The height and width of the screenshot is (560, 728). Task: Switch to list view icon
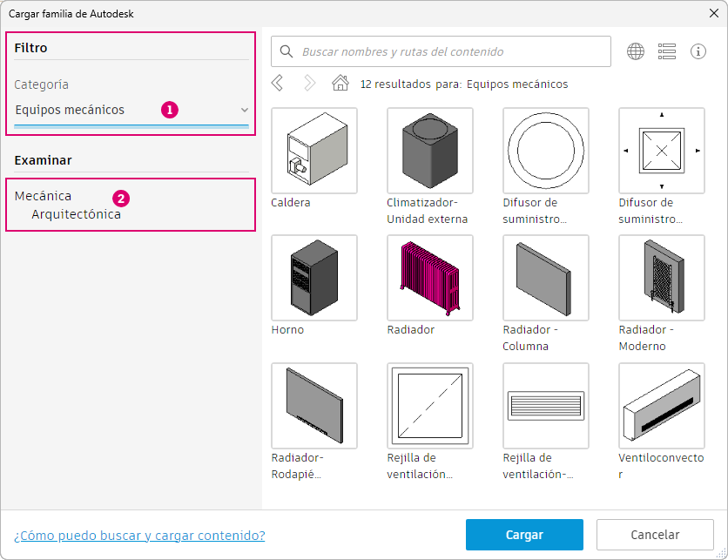667,51
